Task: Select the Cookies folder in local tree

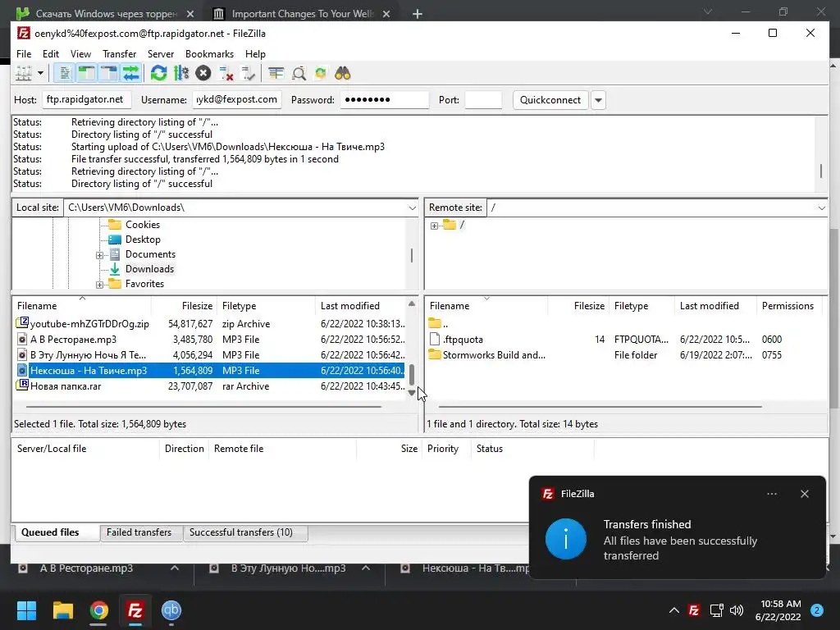Action: coord(143,225)
